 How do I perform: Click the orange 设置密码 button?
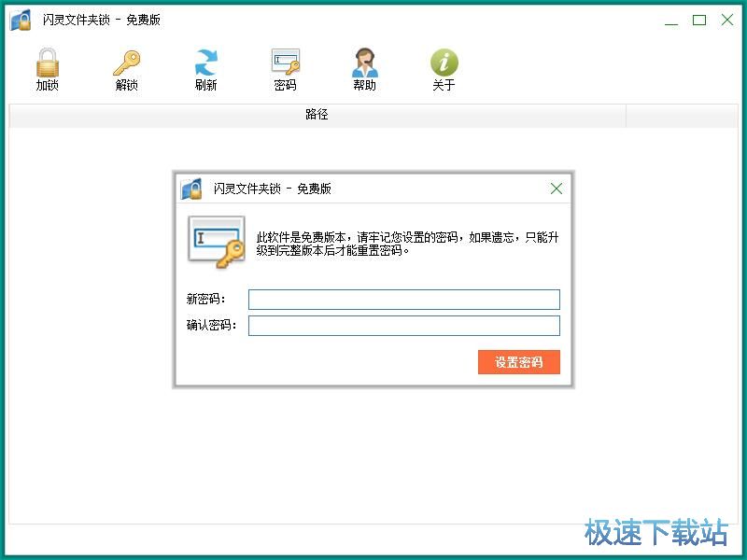point(519,362)
